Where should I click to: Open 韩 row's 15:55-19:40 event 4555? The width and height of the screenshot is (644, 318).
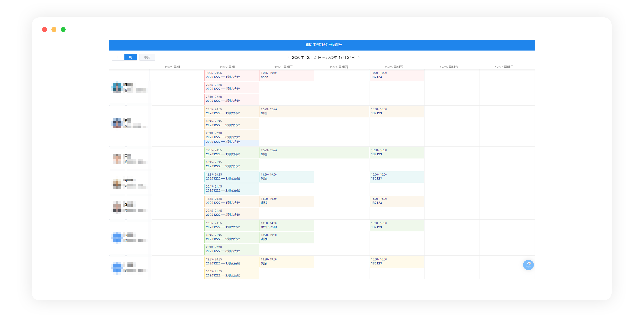pyautogui.click(x=287, y=75)
